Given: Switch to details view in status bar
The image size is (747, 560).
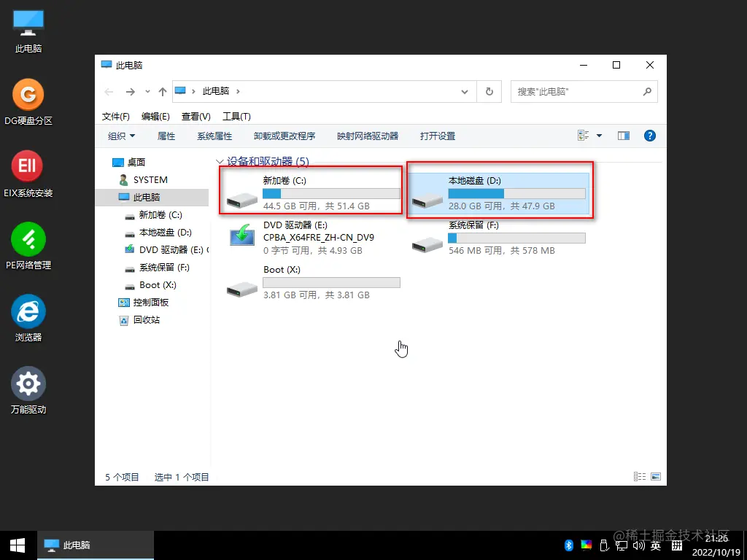Looking at the screenshot, I should [x=639, y=477].
